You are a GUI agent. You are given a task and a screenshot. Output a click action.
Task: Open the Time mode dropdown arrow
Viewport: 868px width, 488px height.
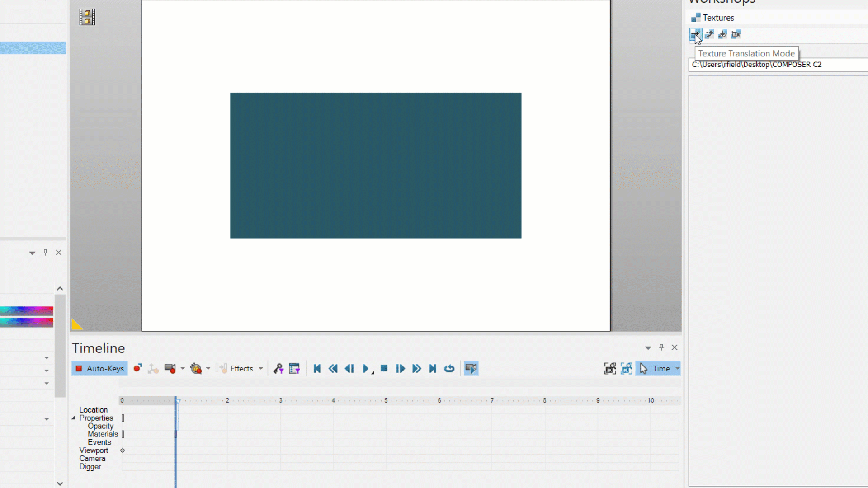tap(677, 369)
